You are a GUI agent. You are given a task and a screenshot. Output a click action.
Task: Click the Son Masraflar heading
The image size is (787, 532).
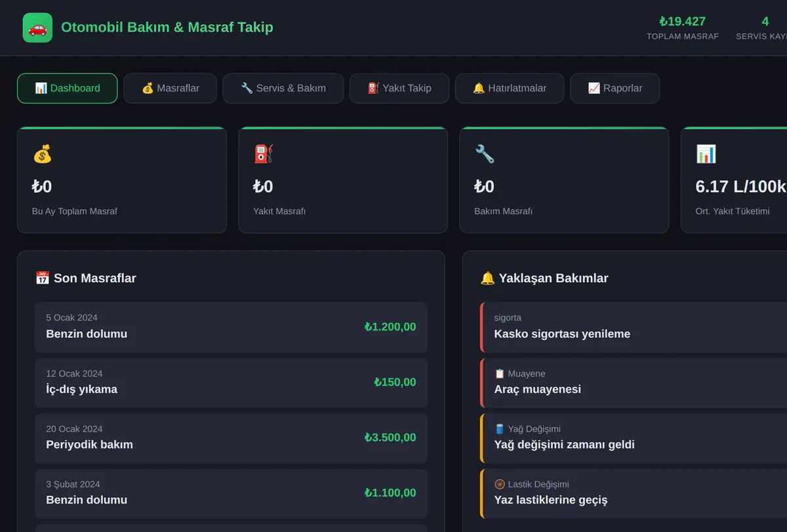point(95,278)
